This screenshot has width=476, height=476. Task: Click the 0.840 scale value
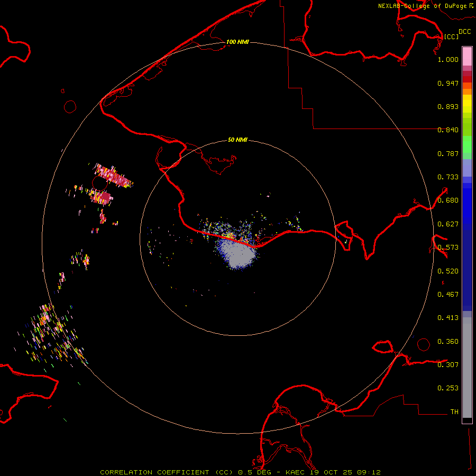pyautogui.click(x=448, y=130)
